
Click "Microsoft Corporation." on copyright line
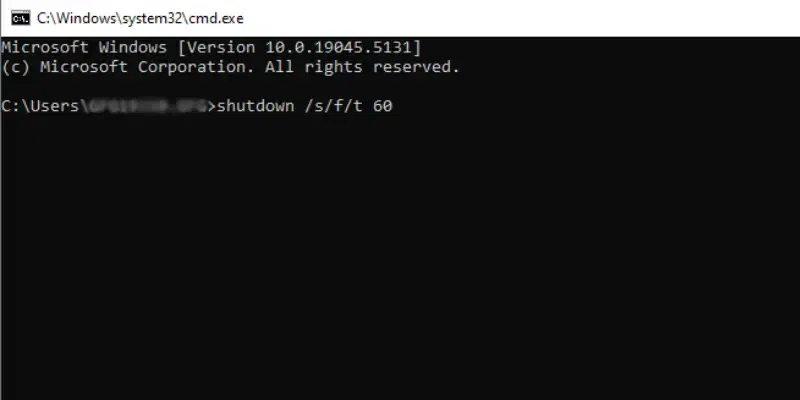tap(147, 67)
